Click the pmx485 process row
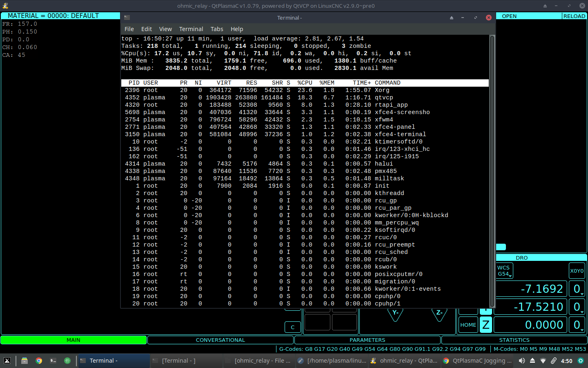 pos(305,171)
